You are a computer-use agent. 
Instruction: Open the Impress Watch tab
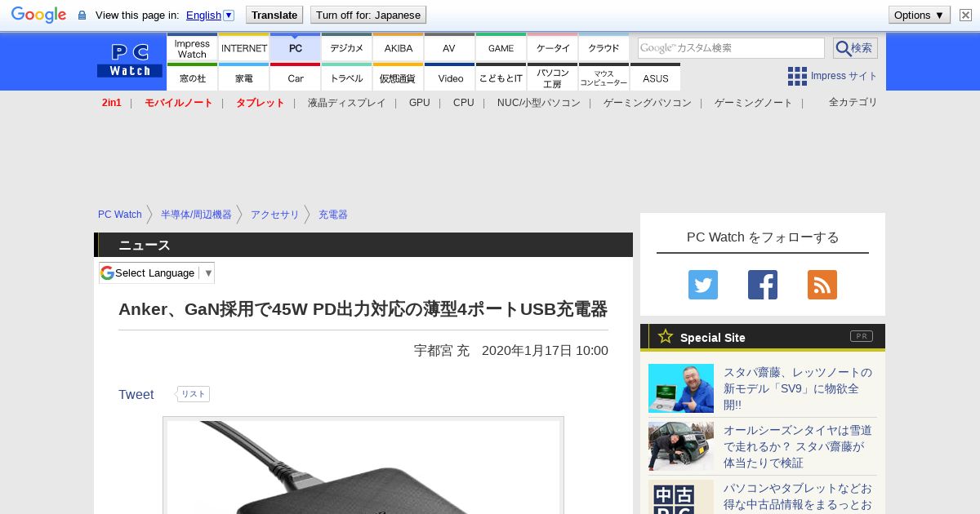point(192,47)
